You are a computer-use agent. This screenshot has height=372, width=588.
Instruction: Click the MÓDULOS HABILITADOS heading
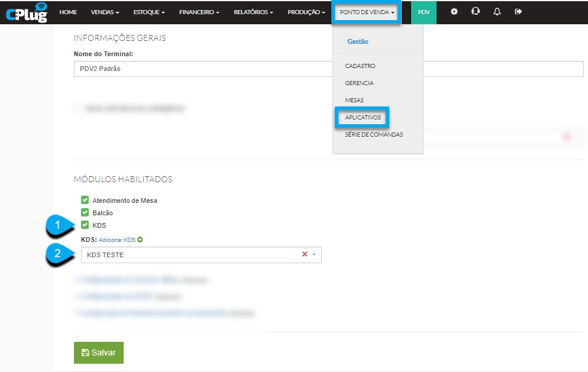[x=123, y=179]
